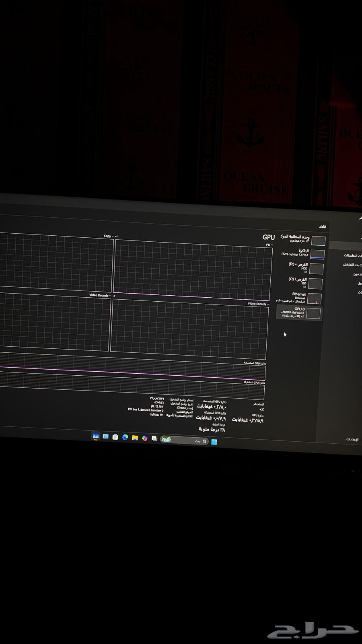Select the Memory (الذاكرة) graph thumbnail
This screenshot has height=644, width=362.
[x=317, y=254]
